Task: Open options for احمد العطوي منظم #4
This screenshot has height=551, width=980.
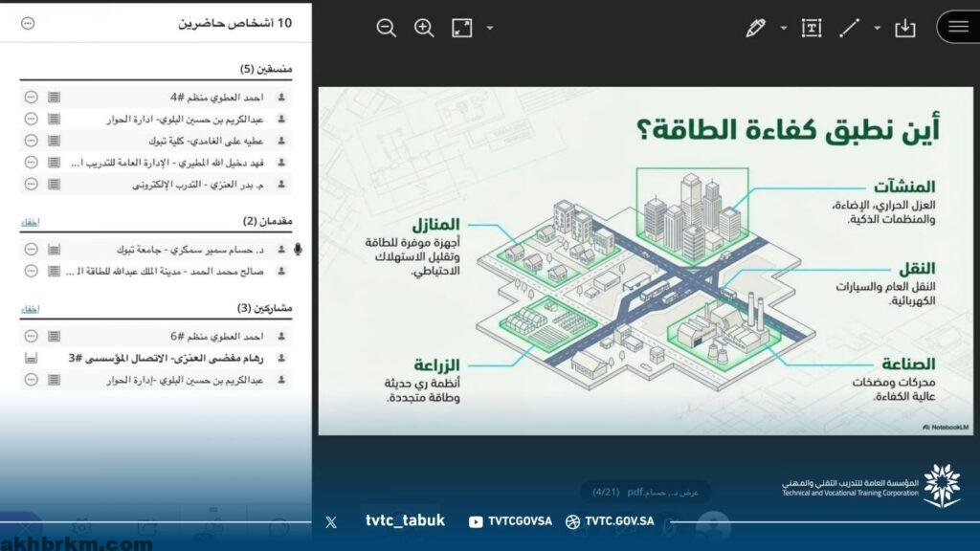Action: click(31, 97)
